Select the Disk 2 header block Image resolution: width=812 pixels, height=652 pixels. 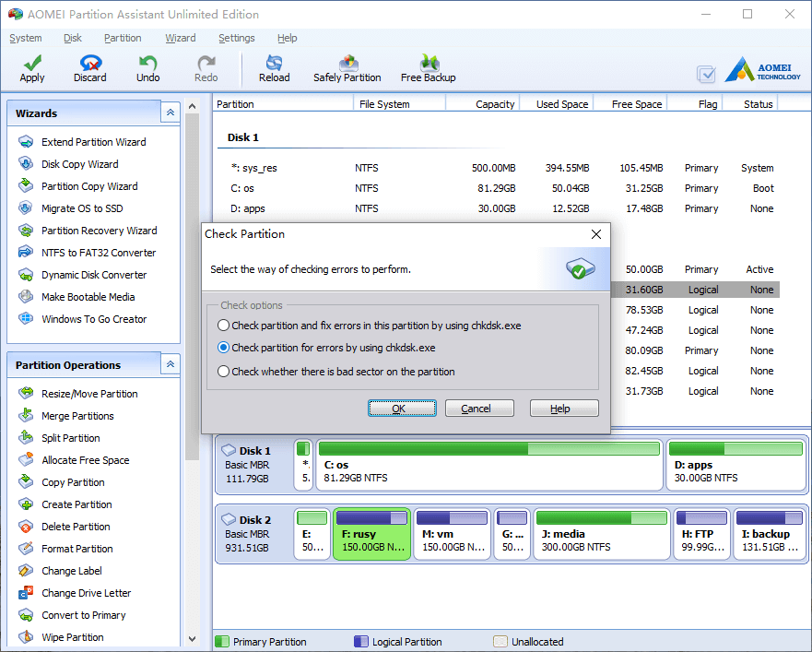pyautogui.click(x=254, y=534)
